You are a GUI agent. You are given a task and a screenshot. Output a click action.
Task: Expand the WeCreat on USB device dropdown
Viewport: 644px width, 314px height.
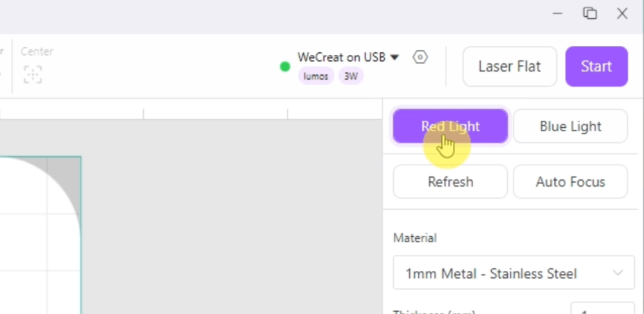pyautogui.click(x=395, y=58)
